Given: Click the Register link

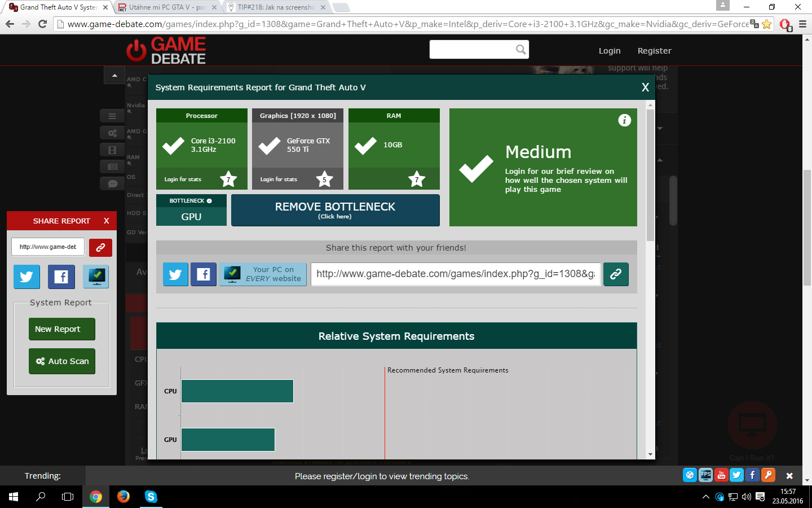Looking at the screenshot, I should coord(655,51).
